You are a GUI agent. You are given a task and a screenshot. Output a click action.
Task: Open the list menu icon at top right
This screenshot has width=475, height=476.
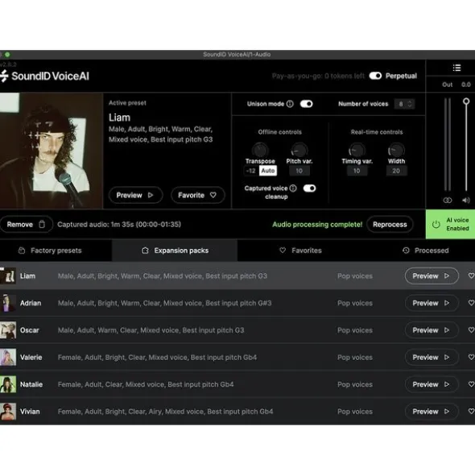(456, 68)
